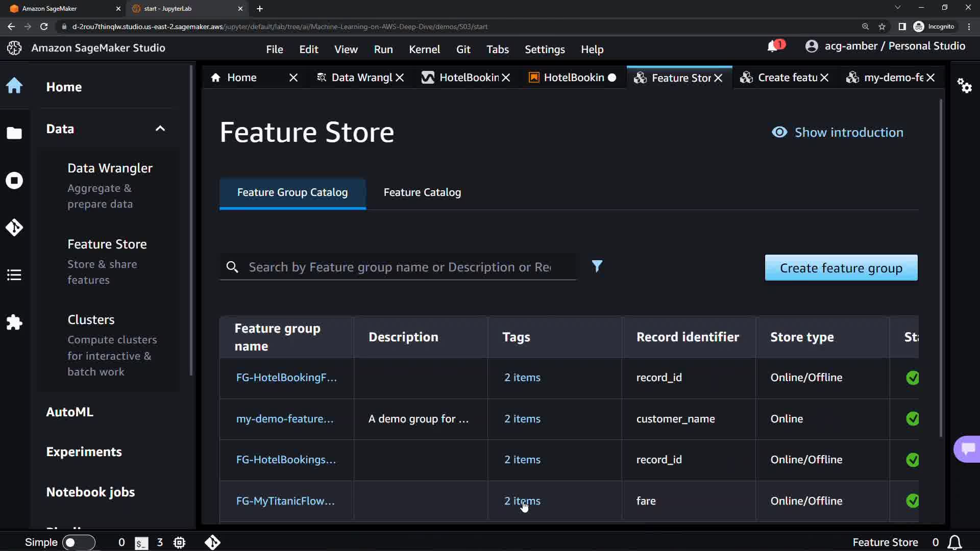This screenshot has width=980, height=551.
Task: Click the vertical scrollbar in Feature Store
Action: point(941,268)
